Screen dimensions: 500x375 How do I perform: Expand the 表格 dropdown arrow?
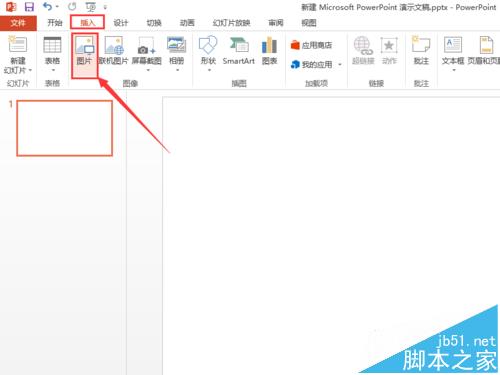tap(53, 70)
